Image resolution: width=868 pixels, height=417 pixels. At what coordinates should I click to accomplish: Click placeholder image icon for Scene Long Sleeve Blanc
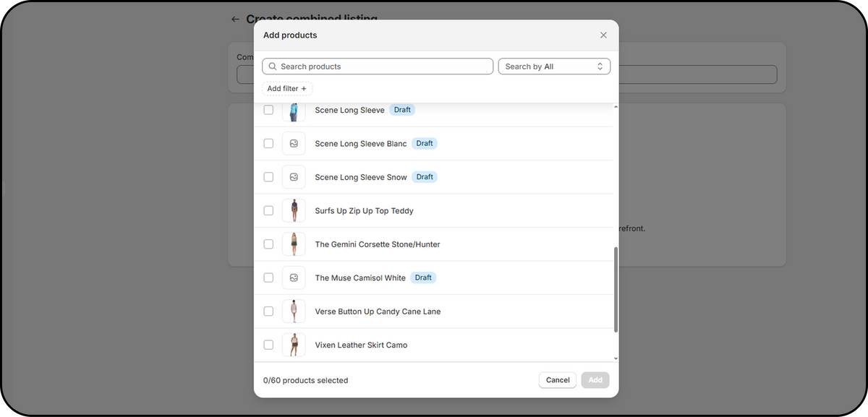click(294, 144)
